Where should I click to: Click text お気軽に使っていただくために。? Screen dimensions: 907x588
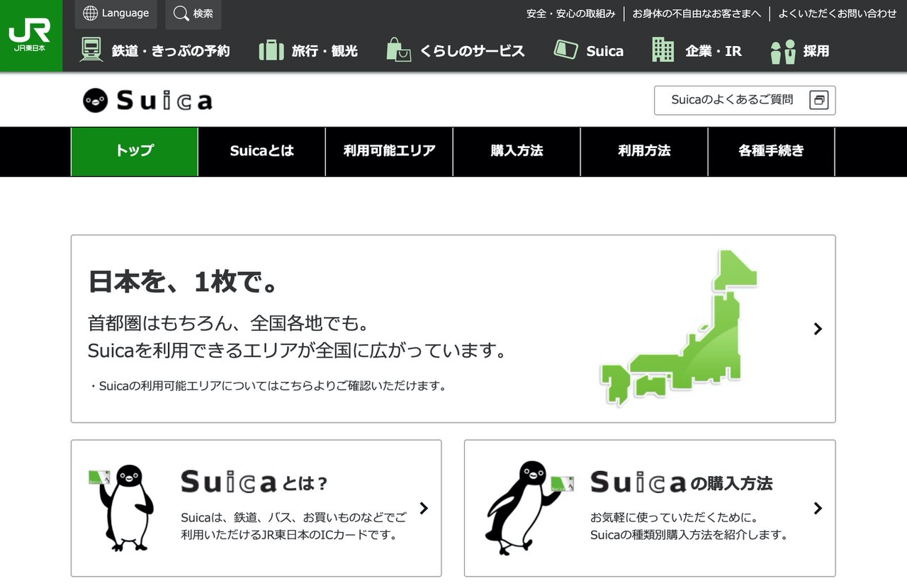(x=675, y=516)
